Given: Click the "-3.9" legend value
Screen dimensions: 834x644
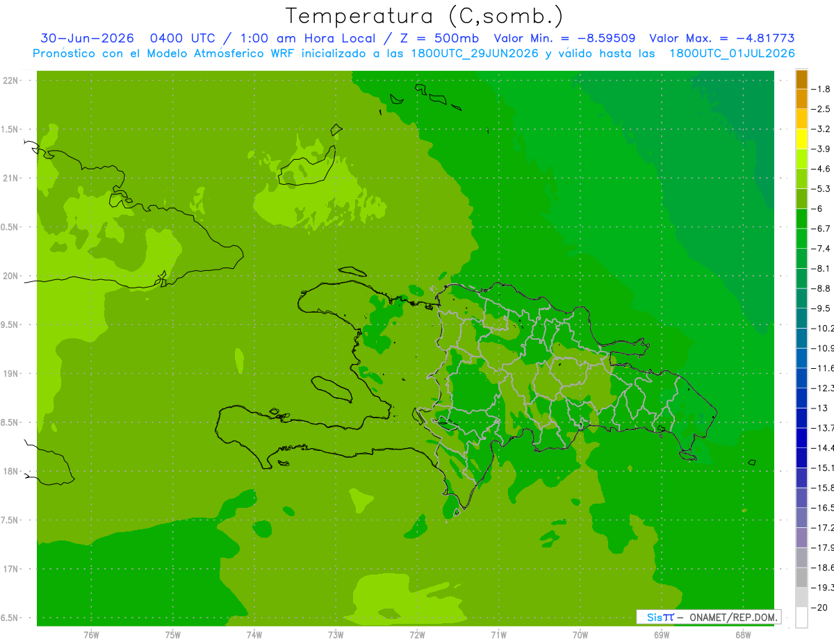Looking at the screenshot, I should (822, 149).
